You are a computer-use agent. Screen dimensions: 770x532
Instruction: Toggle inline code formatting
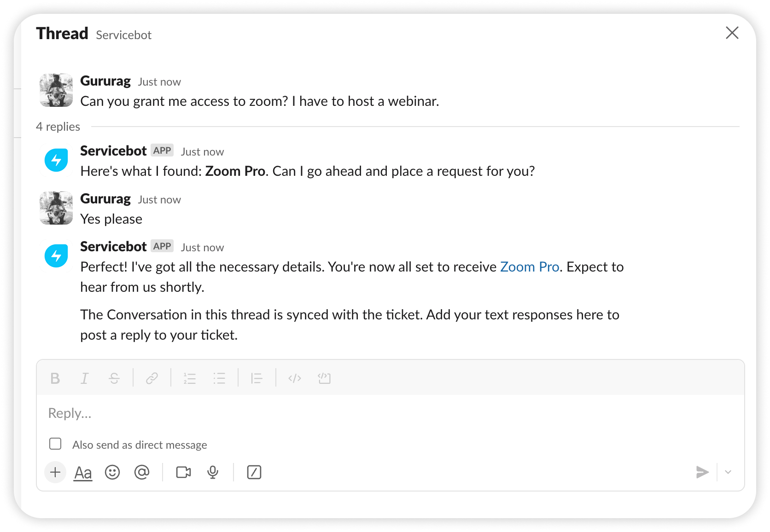point(295,378)
